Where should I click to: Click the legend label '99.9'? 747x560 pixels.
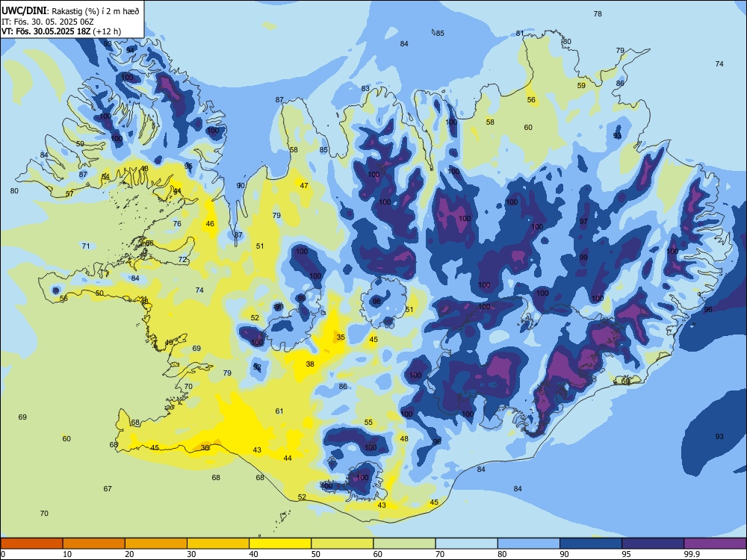[x=692, y=554]
